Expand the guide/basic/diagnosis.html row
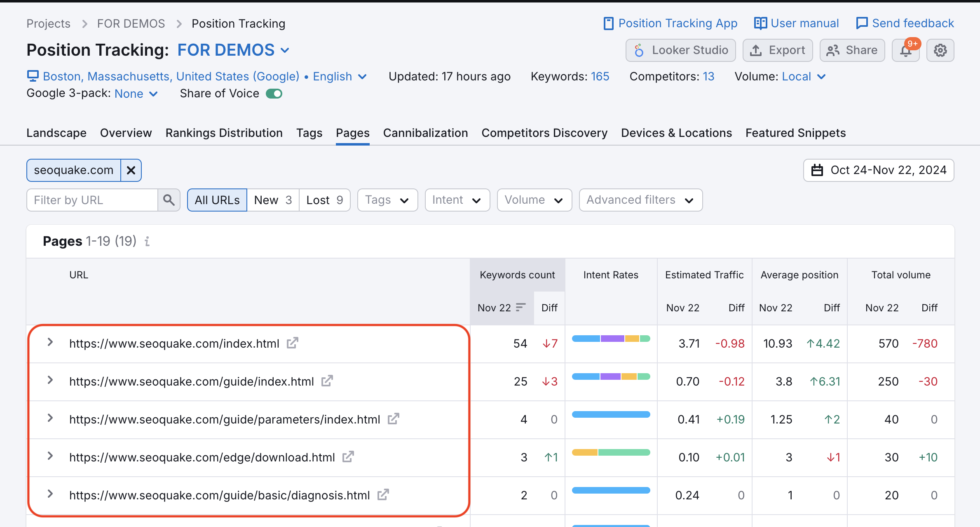Screen dimensions: 980x527 tap(50, 494)
